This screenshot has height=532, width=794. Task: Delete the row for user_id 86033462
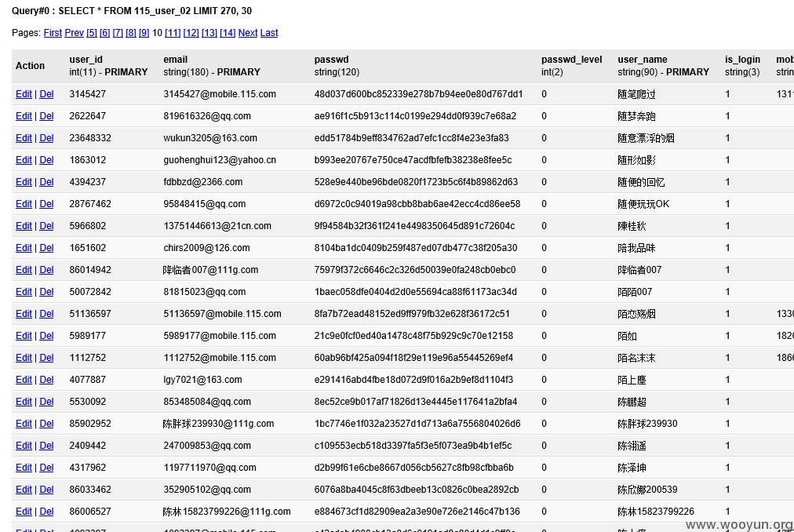(46, 490)
